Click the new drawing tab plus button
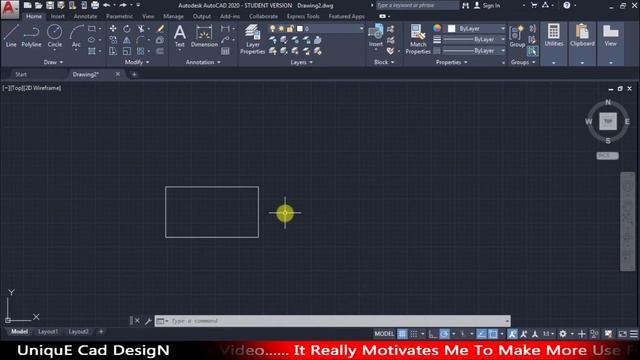The image size is (640, 360). pos(134,74)
